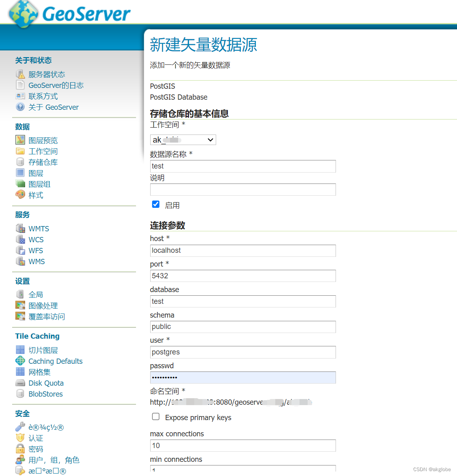Click the WFS service icon
Viewport: 457px width, 476px height.
tap(20, 250)
